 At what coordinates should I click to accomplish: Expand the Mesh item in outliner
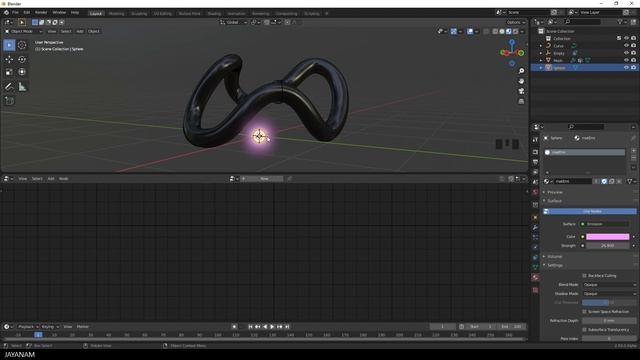coord(541,60)
